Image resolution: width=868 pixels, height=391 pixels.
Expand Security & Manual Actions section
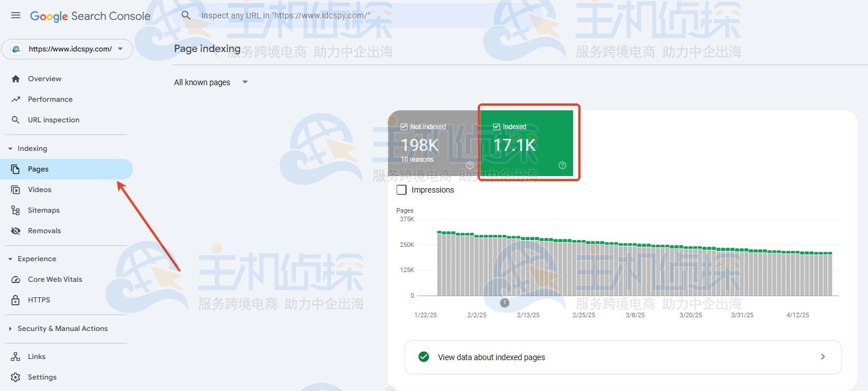tap(10, 328)
